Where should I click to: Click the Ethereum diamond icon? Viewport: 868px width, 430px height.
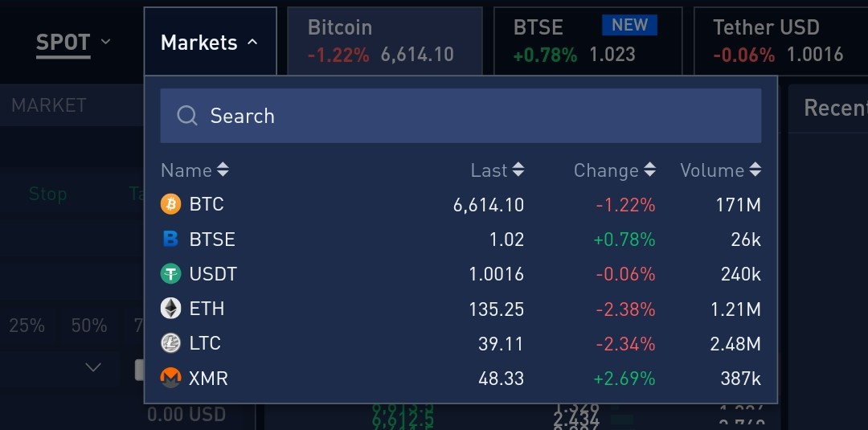pyautogui.click(x=170, y=309)
